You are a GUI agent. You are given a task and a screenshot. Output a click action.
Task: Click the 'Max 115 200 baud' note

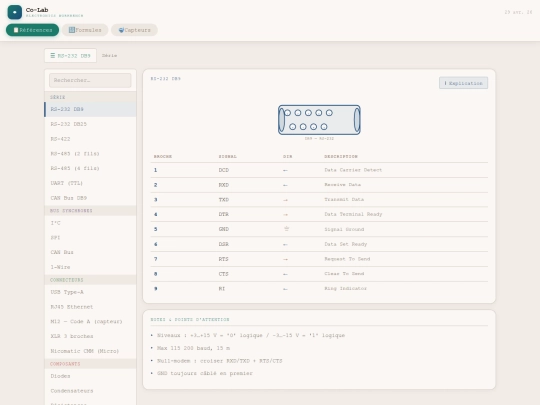pos(194,348)
